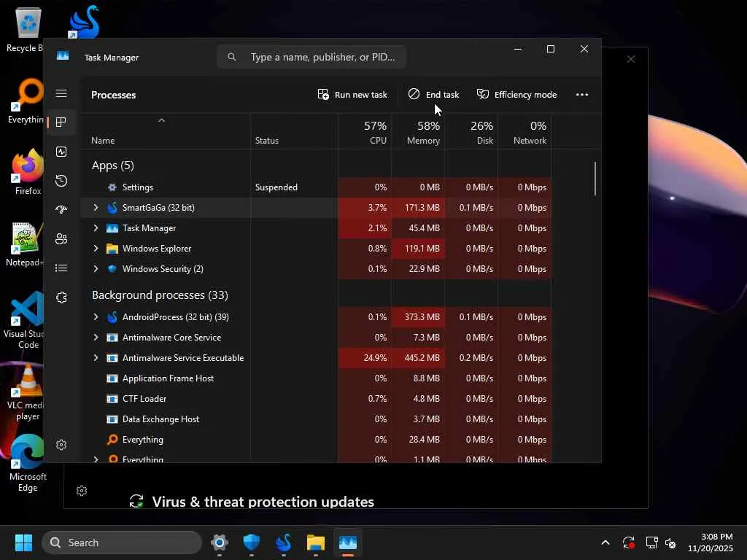This screenshot has width=747, height=560.
Task: Open the Windows Start menu
Action: click(24, 542)
